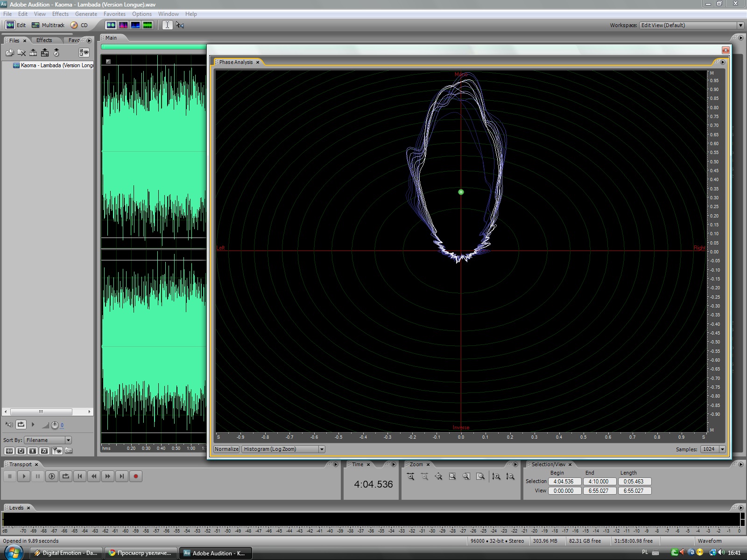Select Spectral Frequency display icon
Viewport: 747px width, 560px height.
[x=123, y=25]
